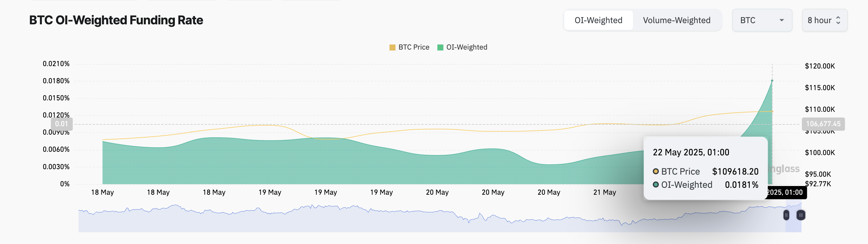
Task: Click the BTC OI-Weighted Funding Rate title
Action: point(116,20)
